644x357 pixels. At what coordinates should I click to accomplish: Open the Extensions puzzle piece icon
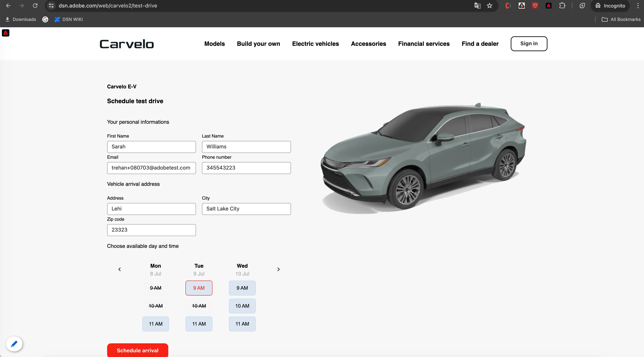click(x=562, y=5)
